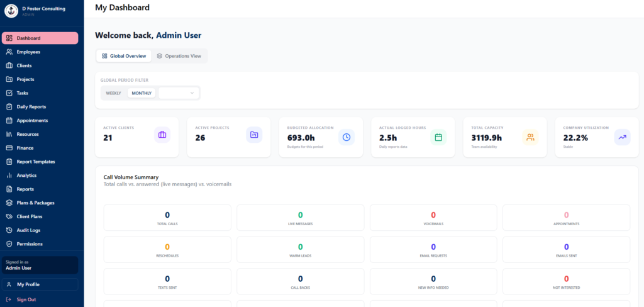Click the green calendar icon in Actual Logged Hours
The height and width of the screenshot is (307, 644).
pyautogui.click(x=438, y=137)
